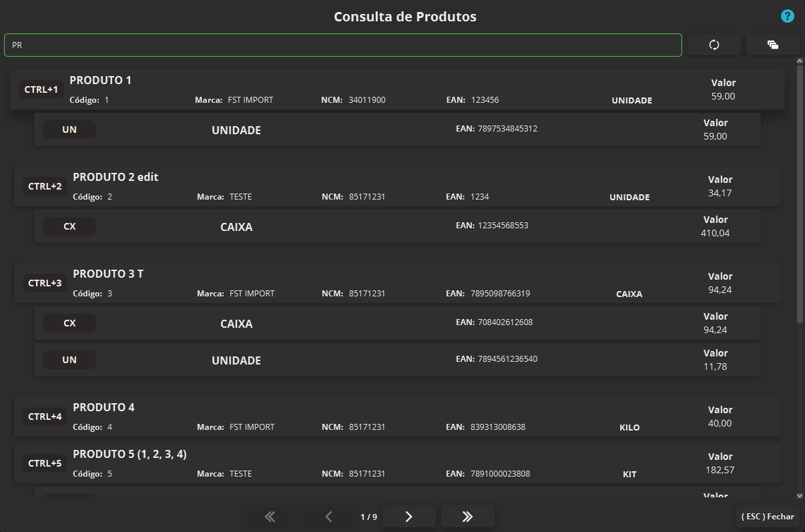Select product via CTRL+1 badge

pos(41,89)
